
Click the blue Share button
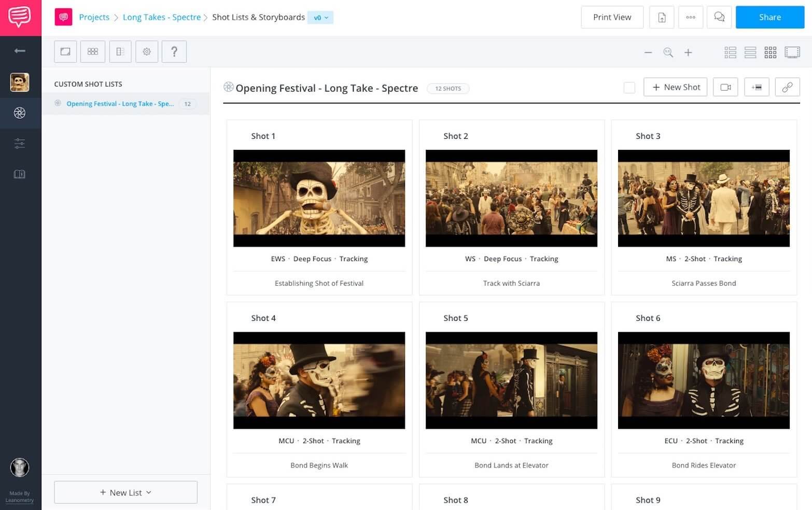[x=769, y=17]
